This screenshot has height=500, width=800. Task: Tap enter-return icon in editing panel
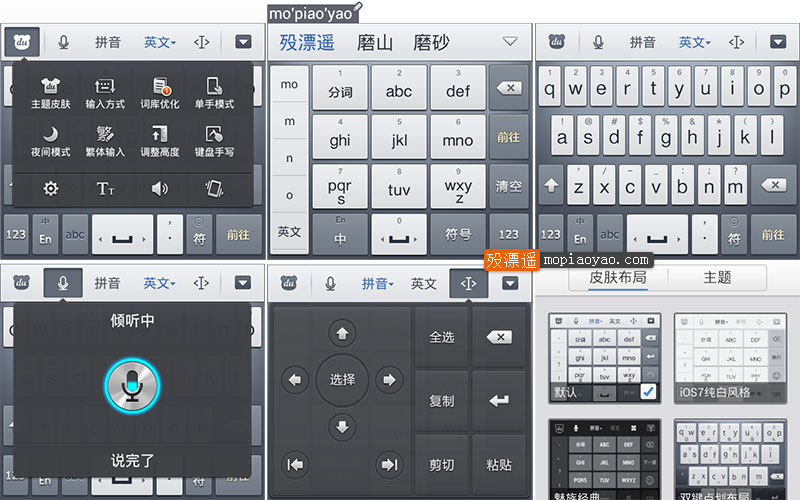point(498,401)
